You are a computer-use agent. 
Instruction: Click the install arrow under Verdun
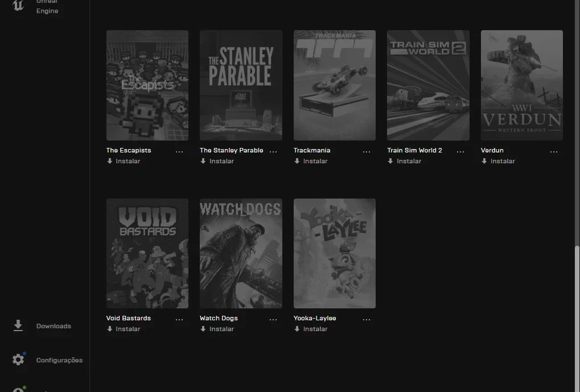pyautogui.click(x=484, y=161)
